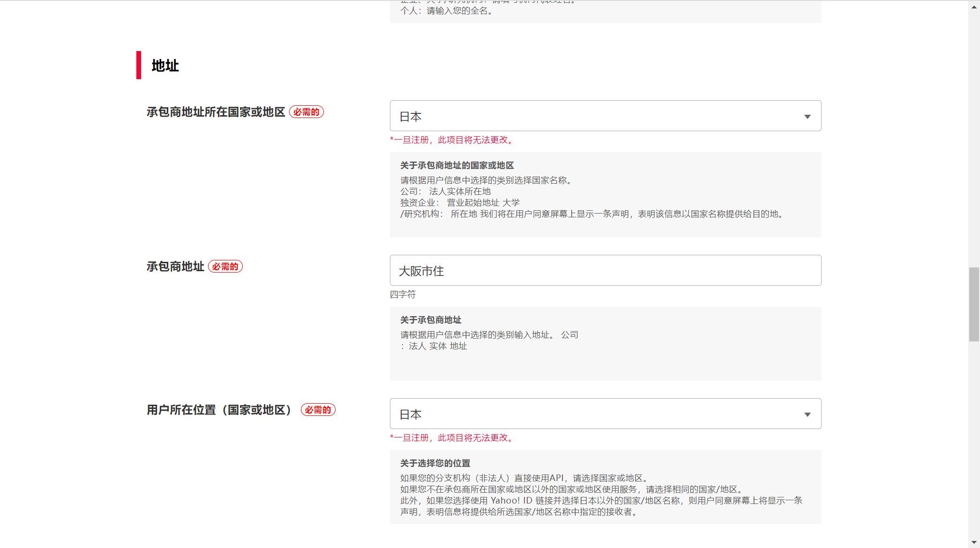The image size is (980, 548).
Task: Click the 承包商地址 field label
Action: [175, 267]
